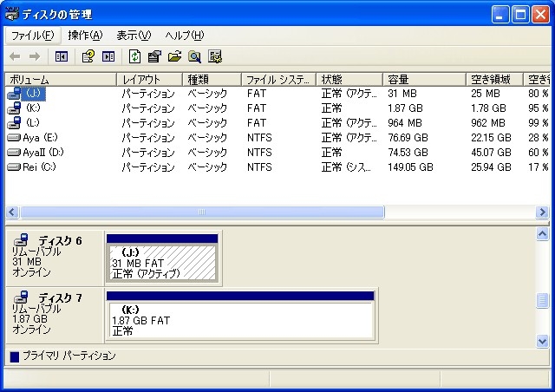Click the disk settings toolbar icon
555x392 pixels.
coord(215,56)
